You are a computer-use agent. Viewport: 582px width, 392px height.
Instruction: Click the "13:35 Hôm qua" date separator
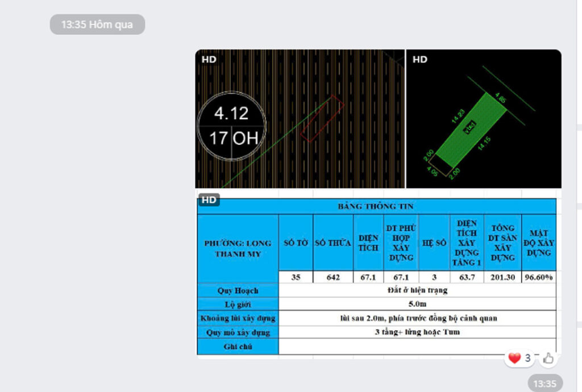tap(97, 24)
